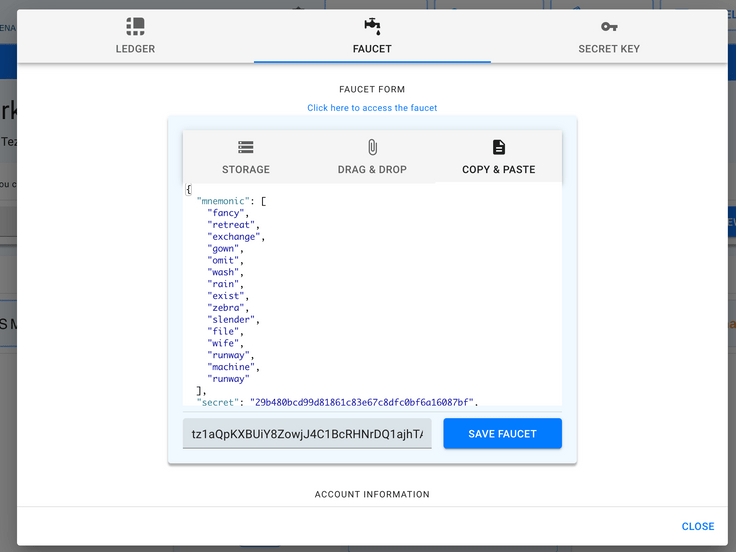Click the word "exchange" in the mnemonic
736x552 pixels.
point(234,237)
